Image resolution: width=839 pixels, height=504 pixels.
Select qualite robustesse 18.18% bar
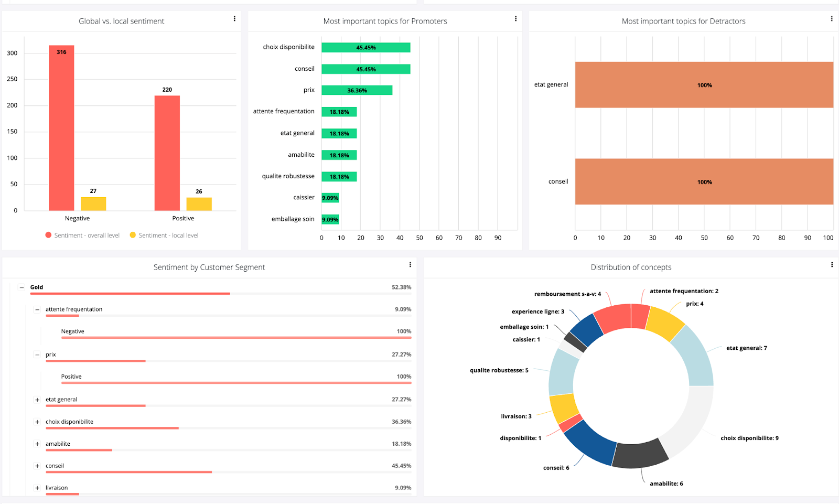339,177
